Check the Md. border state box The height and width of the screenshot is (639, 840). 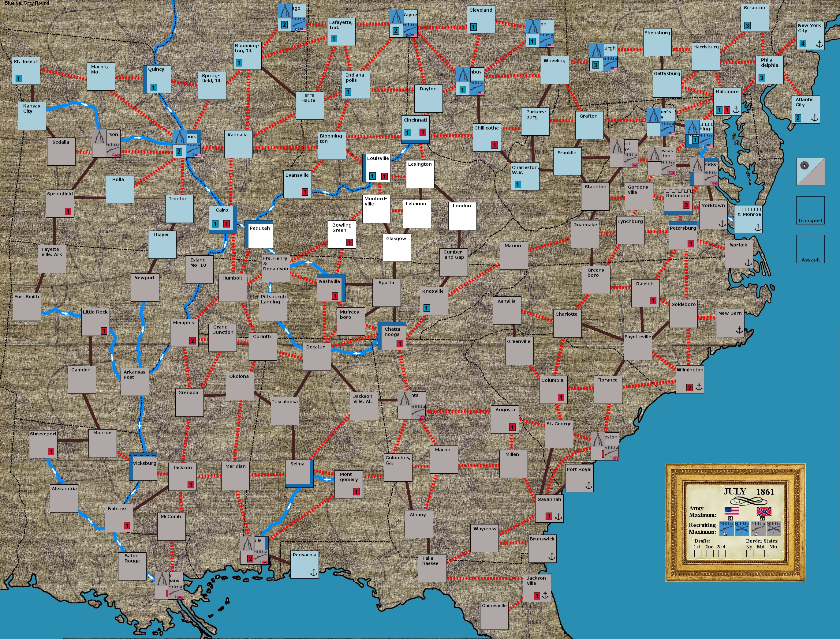[761, 554]
